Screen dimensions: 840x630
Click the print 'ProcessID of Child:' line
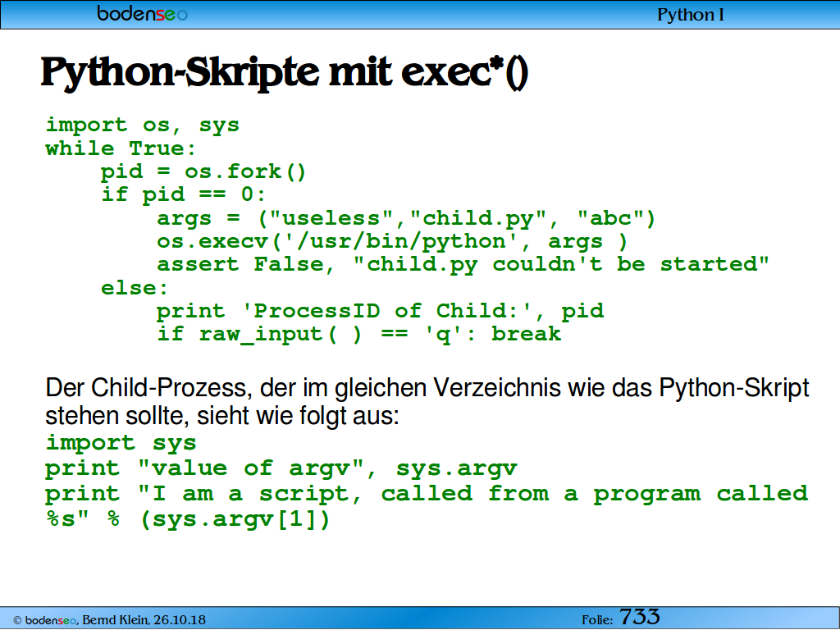pyautogui.click(x=381, y=311)
